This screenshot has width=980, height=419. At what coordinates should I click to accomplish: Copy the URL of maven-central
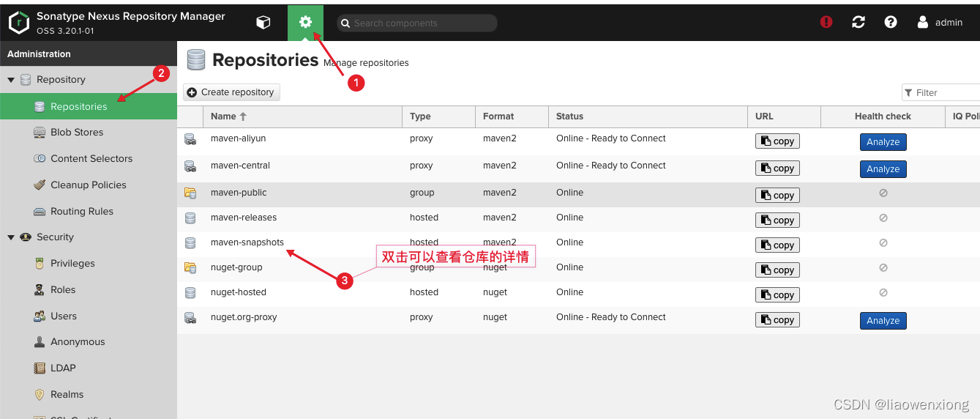click(777, 168)
